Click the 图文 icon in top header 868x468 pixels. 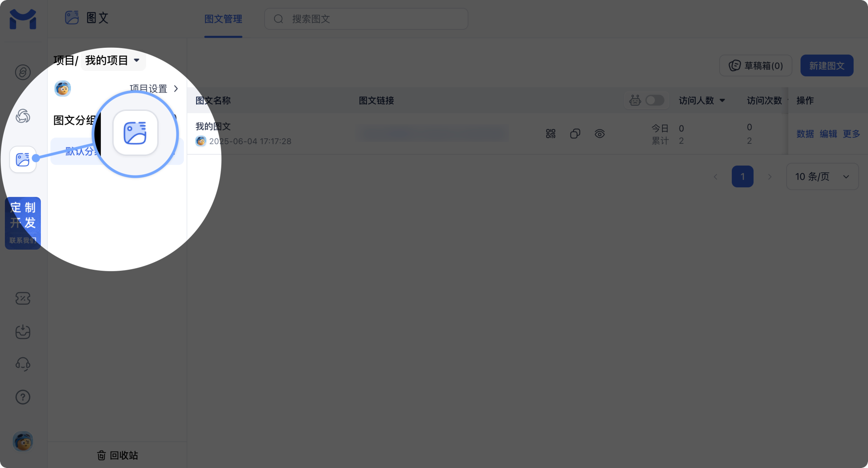(72, 18)
